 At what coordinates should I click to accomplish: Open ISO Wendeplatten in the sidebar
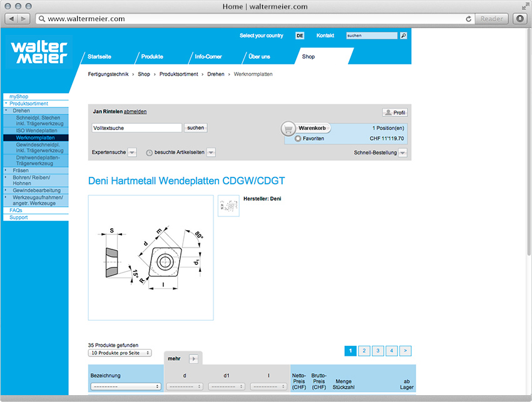(x=37, y=131)
